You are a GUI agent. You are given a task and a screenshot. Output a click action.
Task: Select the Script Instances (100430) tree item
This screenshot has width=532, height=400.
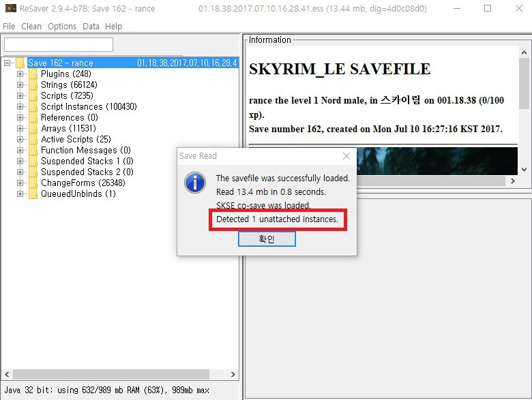click(x=89, y=106)
